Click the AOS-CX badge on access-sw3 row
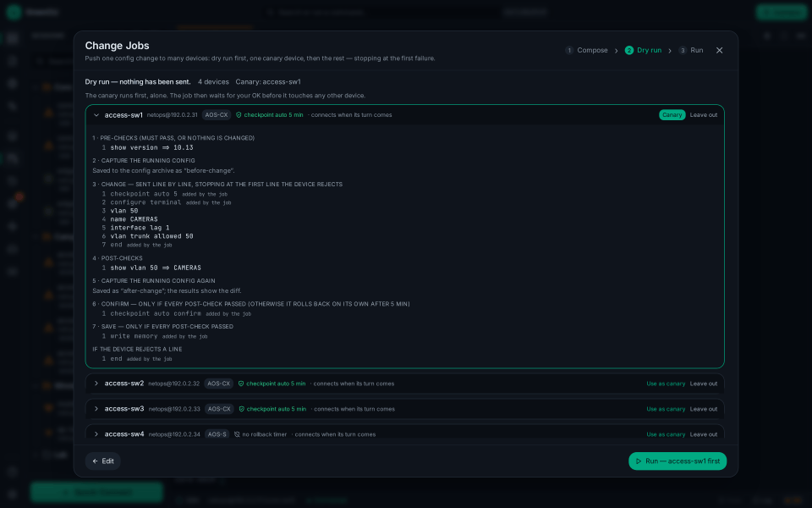812x508 pixels. pyautogui.click(x=219, y=409)
